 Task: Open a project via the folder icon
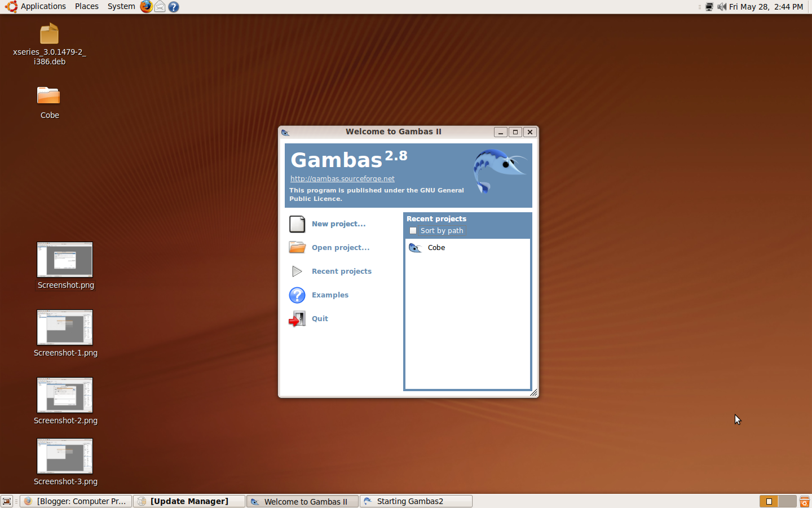(297, 247)
